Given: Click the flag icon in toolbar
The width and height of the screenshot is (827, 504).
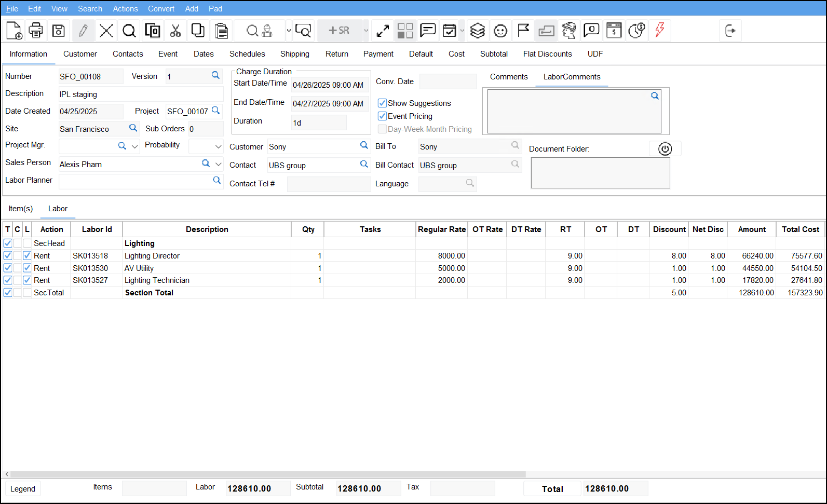Looking at the screenshot, I should [x=523, y=31].
